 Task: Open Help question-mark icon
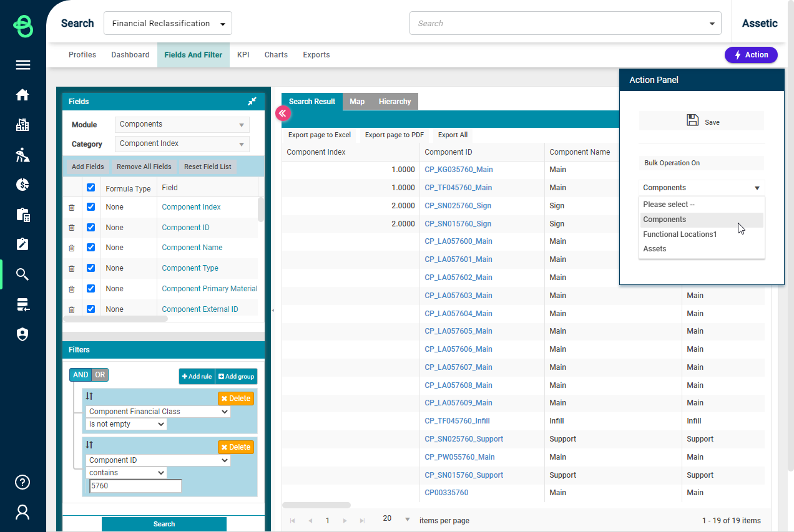pos(23,482)
